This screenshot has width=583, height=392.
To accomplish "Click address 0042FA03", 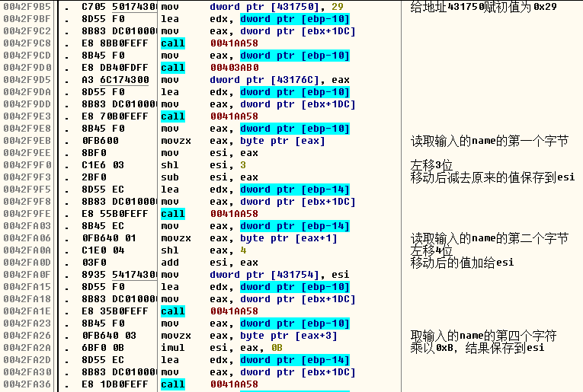I will 27,226.
